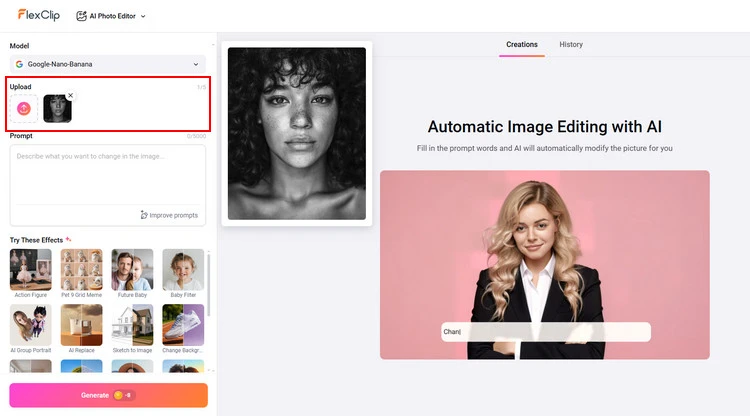Click the large black-and-white portrait preview

click(297, 133)
